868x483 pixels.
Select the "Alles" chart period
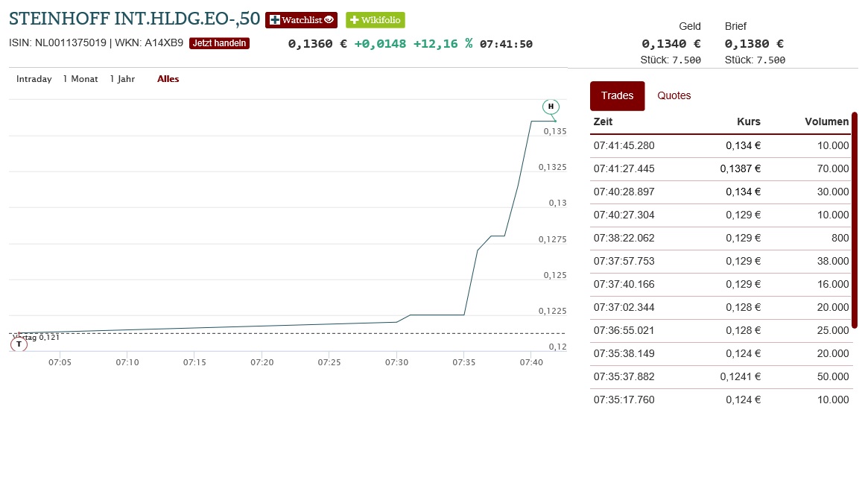[x=168, y=78]
